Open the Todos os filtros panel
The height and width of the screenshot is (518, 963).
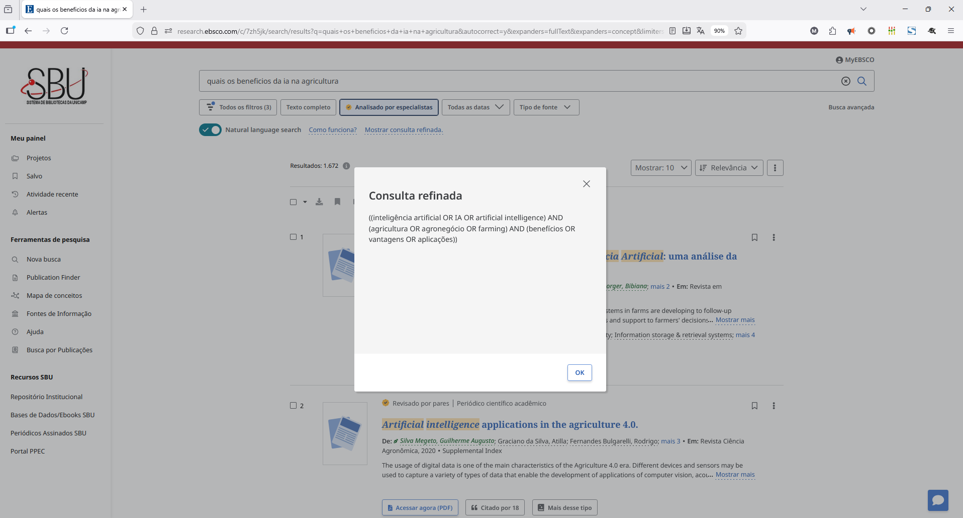(238, 107)
